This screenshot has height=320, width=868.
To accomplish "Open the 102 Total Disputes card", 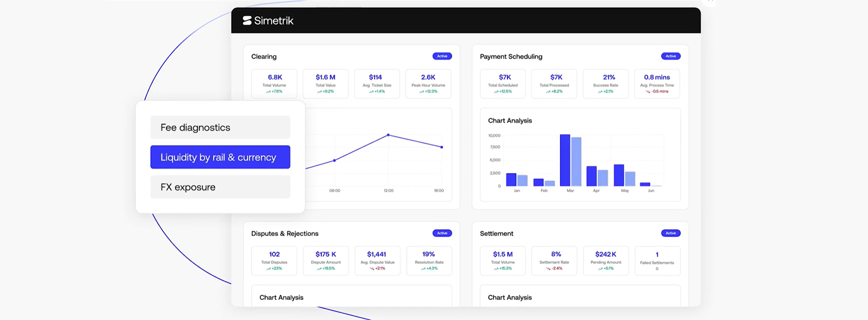I will [x=274, y=261].
